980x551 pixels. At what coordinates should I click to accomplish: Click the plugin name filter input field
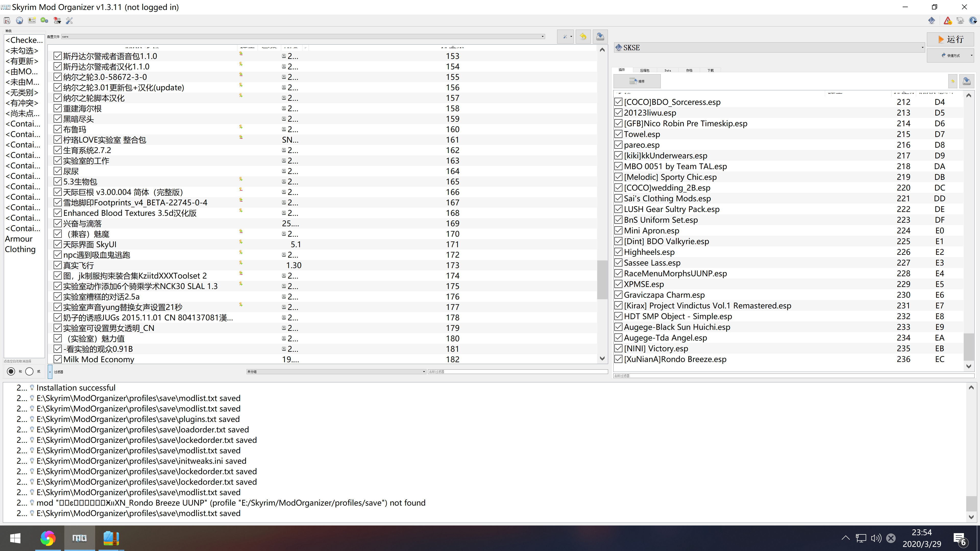[x=794, y=376]
